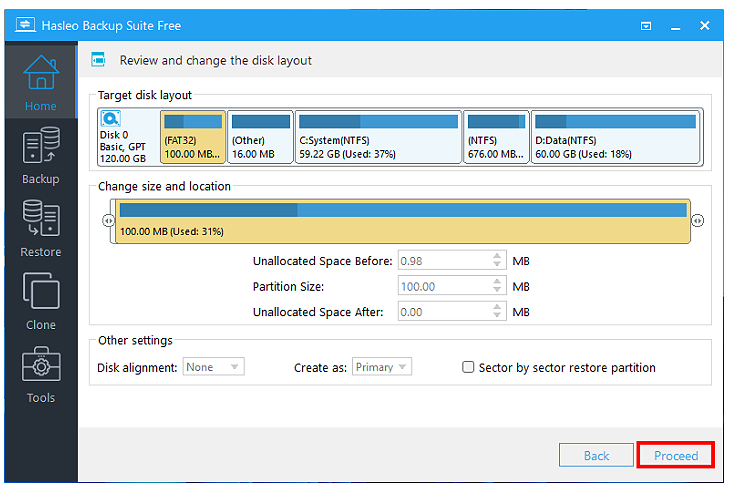Increase Unallocated Space Before value
This screenshot has width=732, height=494.
point(497,256)
